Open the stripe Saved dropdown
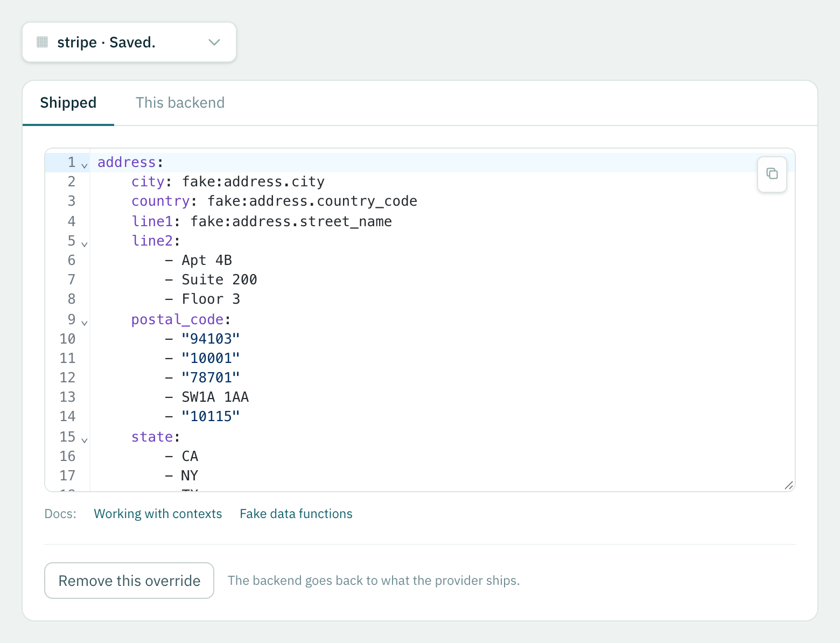Screen dimensions: 840x643 pyautogui.click(x=129, y=42)
